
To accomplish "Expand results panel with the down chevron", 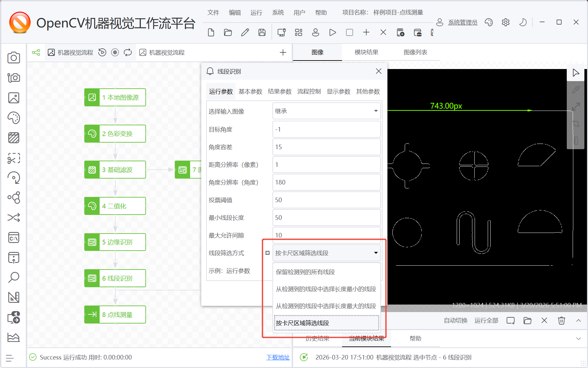I will tap(579, 339).
